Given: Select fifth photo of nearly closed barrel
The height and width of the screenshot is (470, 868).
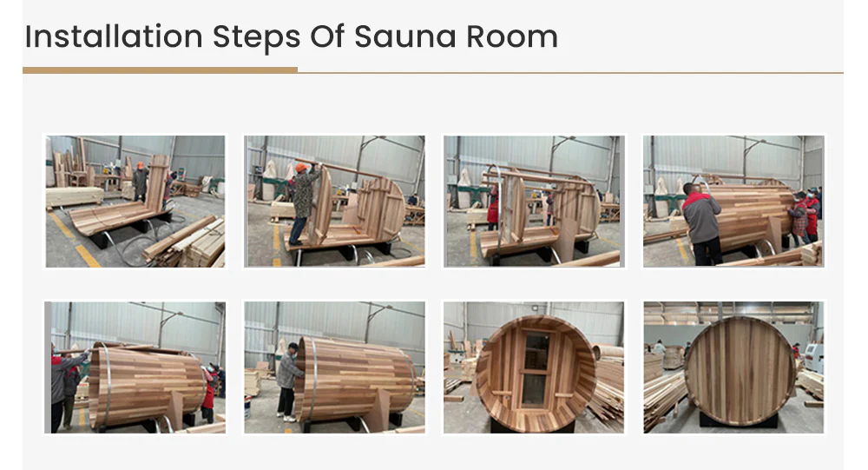Looking at the screenshot, I should 135,367.
